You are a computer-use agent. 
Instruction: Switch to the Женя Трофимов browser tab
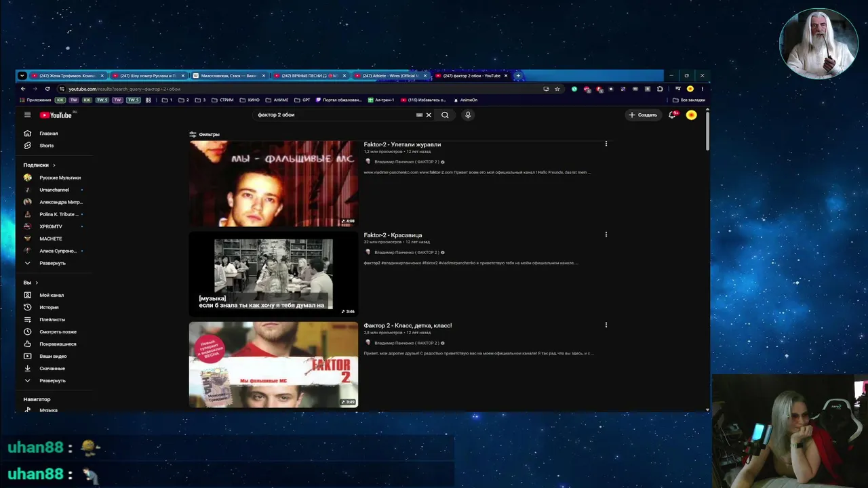click(x=67, y=76)
